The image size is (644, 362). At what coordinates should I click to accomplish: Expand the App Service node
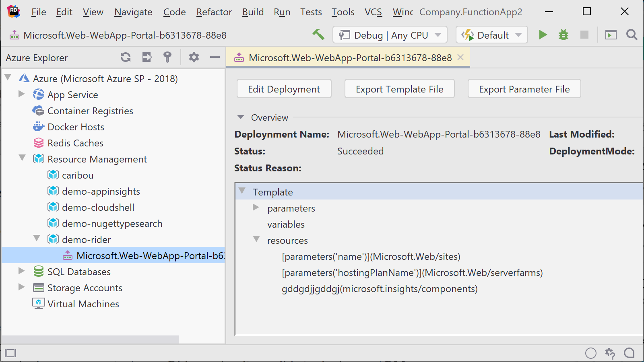tap(22, 94)
